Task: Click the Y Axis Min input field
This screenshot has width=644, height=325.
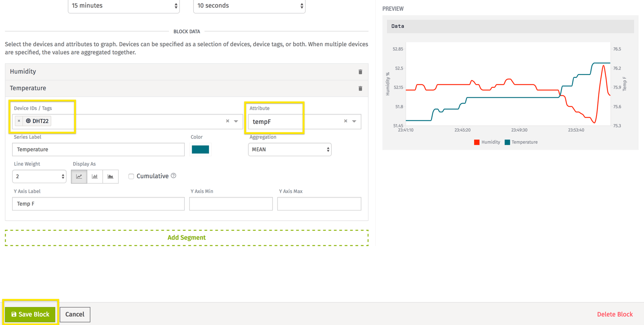Action: [x=231, y=204]
